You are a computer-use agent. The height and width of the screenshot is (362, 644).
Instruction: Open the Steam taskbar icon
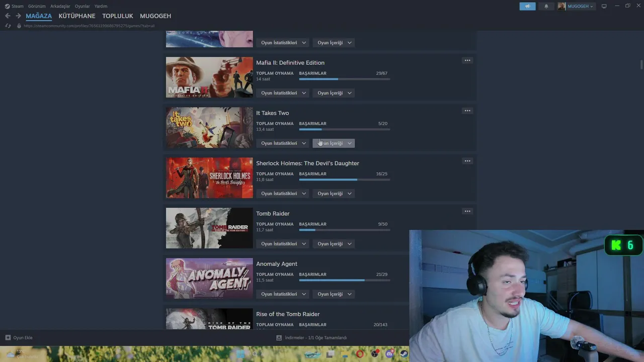pyautogui.click(x=404, y=354)
